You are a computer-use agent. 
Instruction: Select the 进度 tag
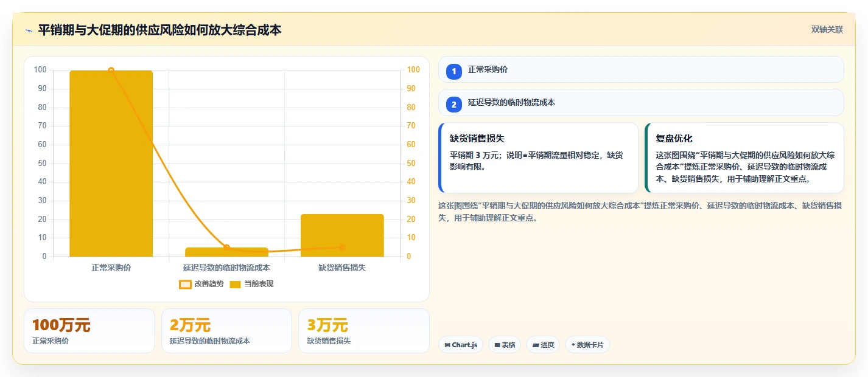point(543,345)
